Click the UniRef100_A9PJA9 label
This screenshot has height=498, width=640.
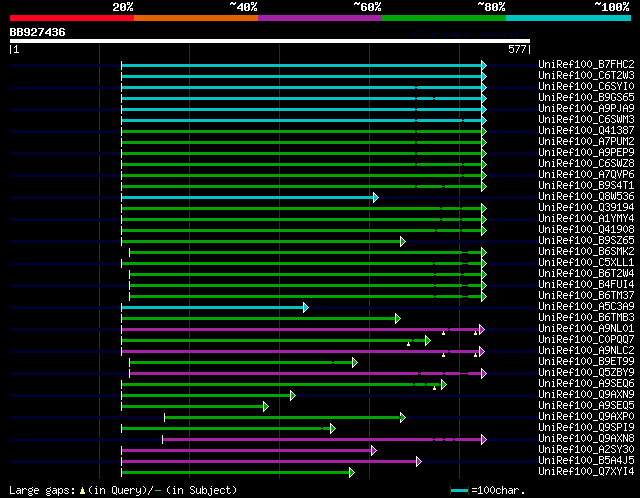pos(586,109)
